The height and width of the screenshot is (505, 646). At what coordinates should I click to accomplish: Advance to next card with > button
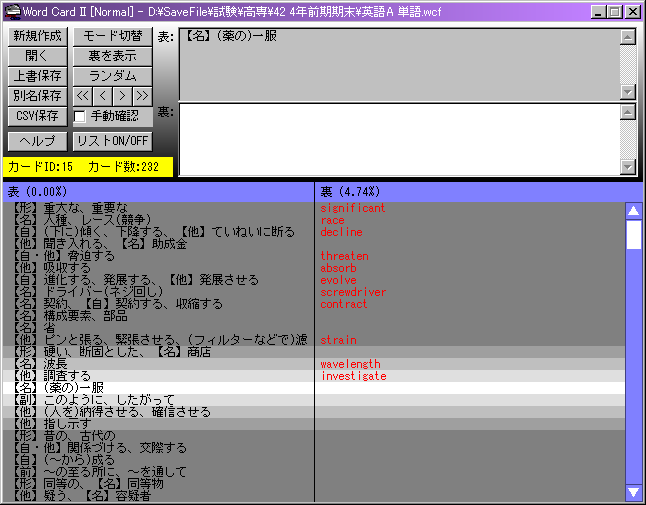click(x=122, y=96)
